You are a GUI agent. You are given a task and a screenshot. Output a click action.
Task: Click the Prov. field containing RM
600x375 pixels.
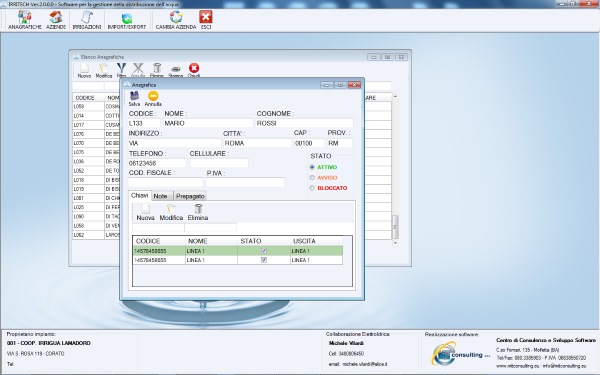(339, 143)
